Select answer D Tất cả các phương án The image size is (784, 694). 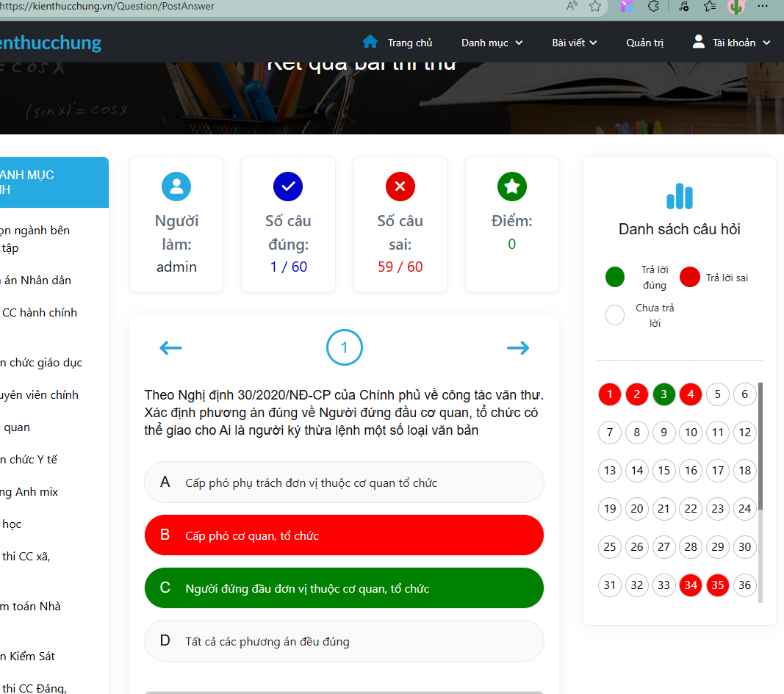[x=344, y=641]
